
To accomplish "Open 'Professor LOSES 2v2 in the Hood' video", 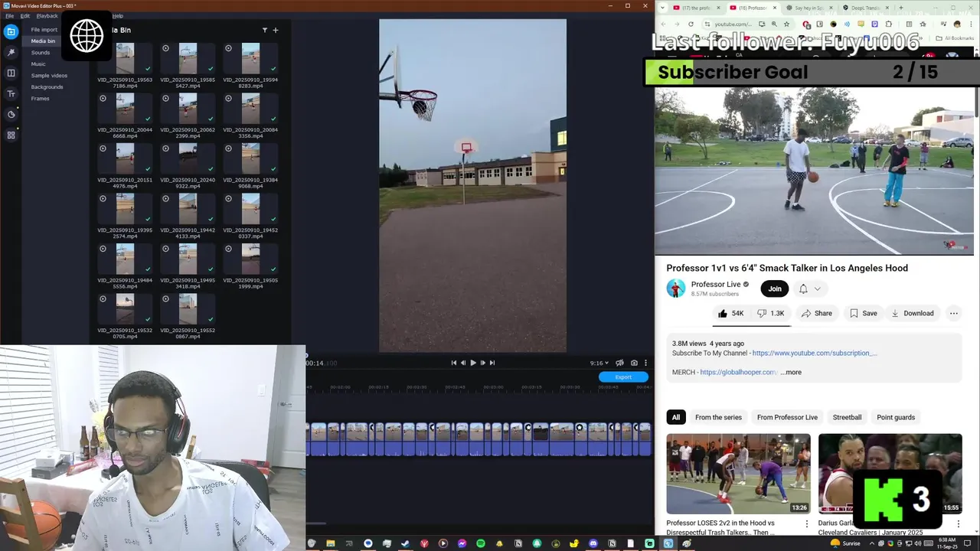I will (738, 474).
